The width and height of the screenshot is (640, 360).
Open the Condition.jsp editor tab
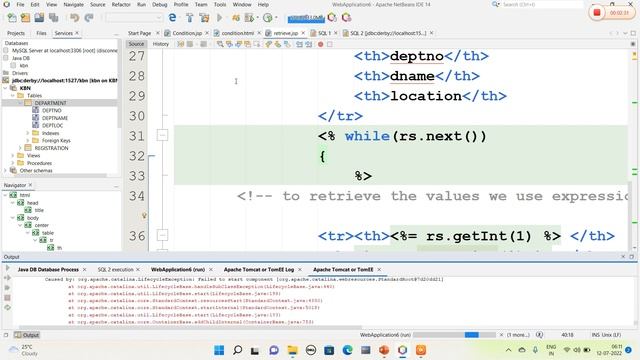click(x=187, y=33)
